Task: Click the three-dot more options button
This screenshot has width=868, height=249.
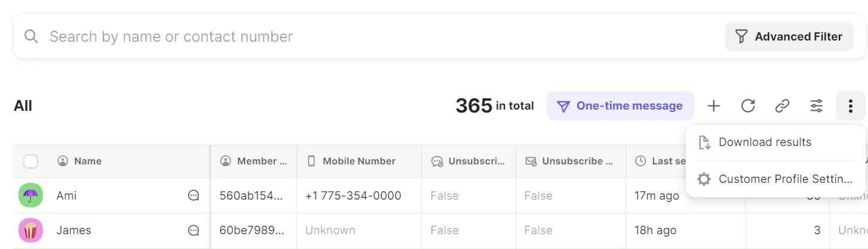Action: point(850,106)
